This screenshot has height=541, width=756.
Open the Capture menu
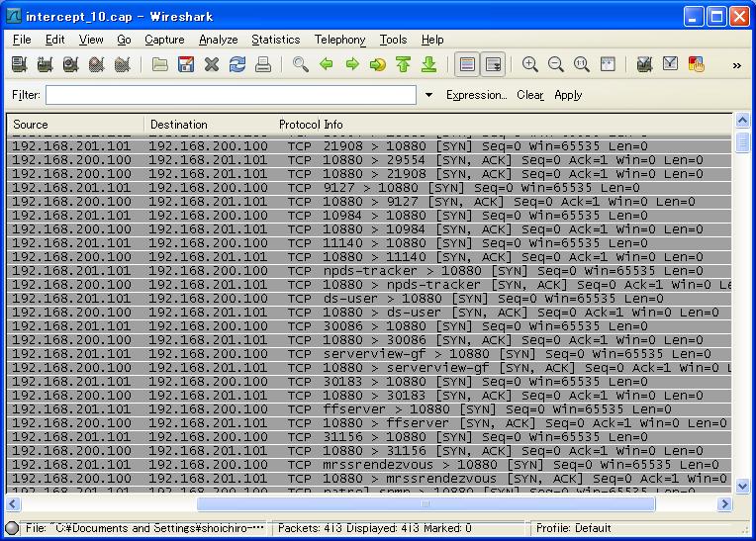point(164,40)
